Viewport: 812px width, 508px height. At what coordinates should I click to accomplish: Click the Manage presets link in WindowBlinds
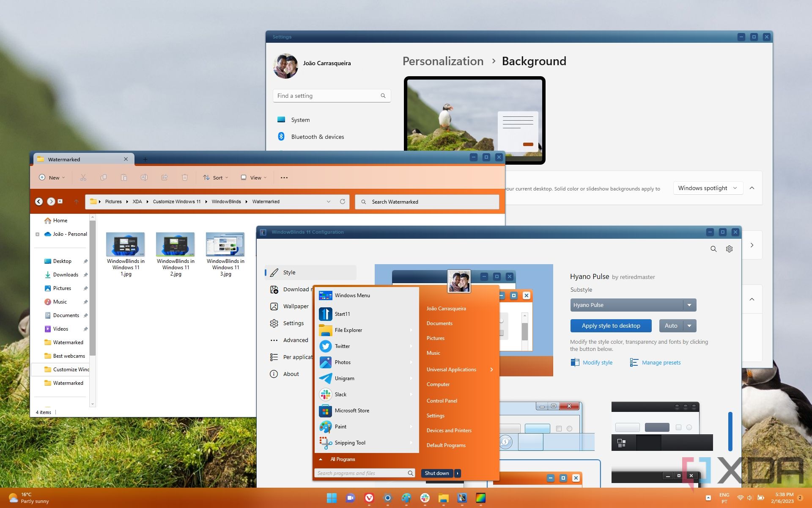[661, 362]
